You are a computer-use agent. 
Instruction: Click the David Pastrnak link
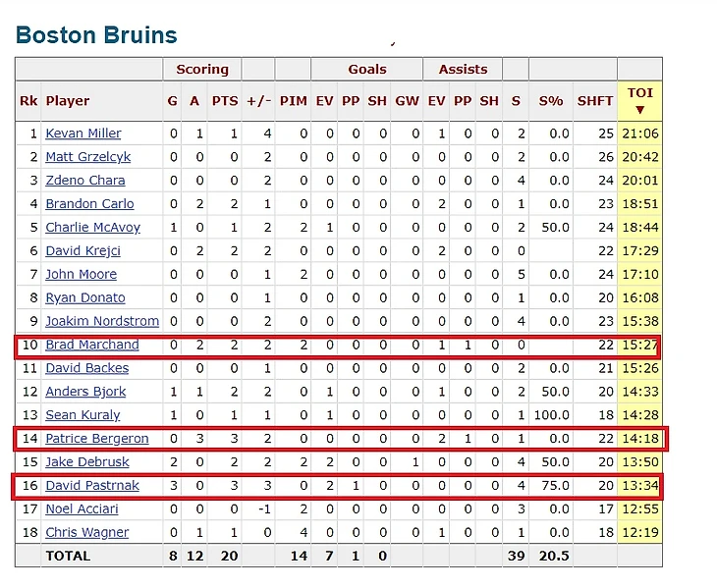tap(92, 485)
